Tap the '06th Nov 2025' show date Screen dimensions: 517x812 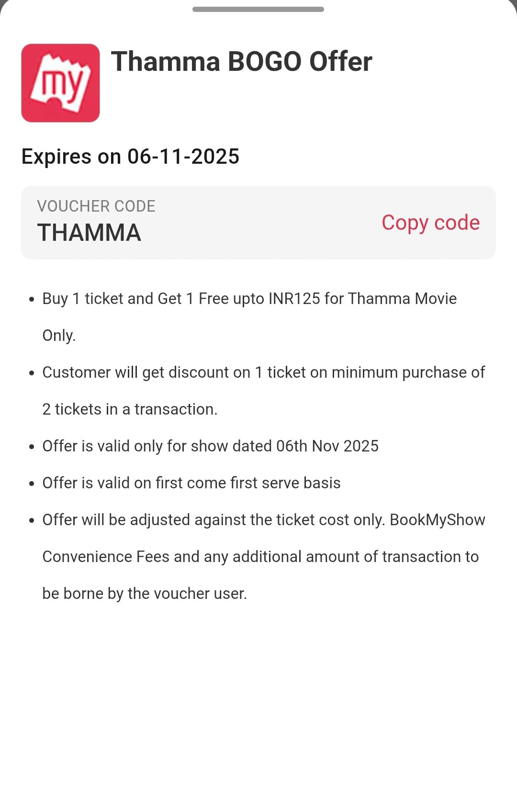click(327, 446)
